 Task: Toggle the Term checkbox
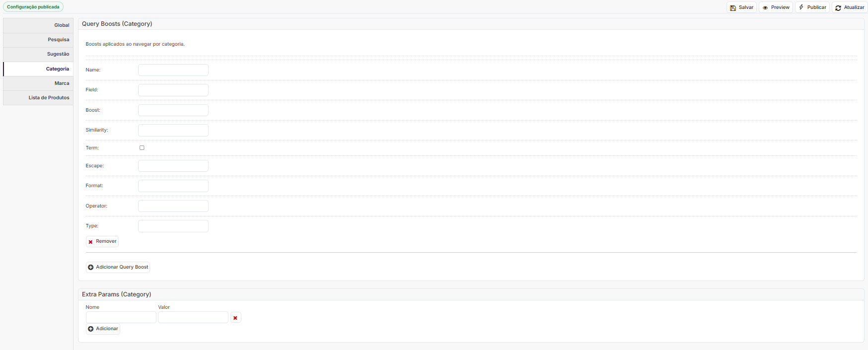coord(142,148)
